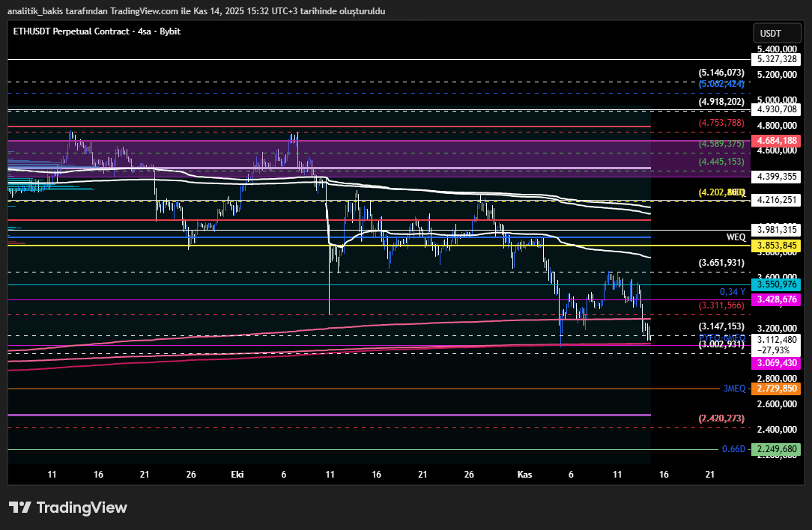This screenshot has width=812, height=530.
Task: Click the yellow WEQ price flag 3.853,845
Action: (777, 245)
